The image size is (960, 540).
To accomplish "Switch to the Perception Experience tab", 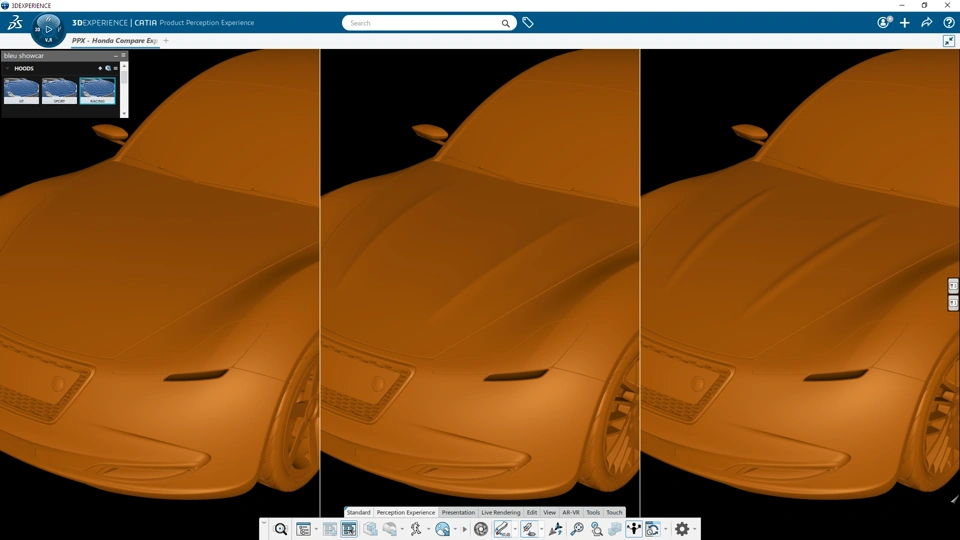I will 405,512.
